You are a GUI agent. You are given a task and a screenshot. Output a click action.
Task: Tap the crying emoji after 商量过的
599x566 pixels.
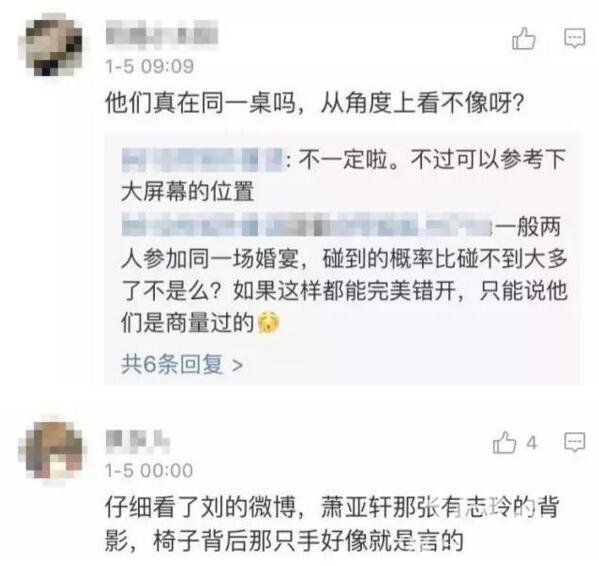(x=269, y=323)
